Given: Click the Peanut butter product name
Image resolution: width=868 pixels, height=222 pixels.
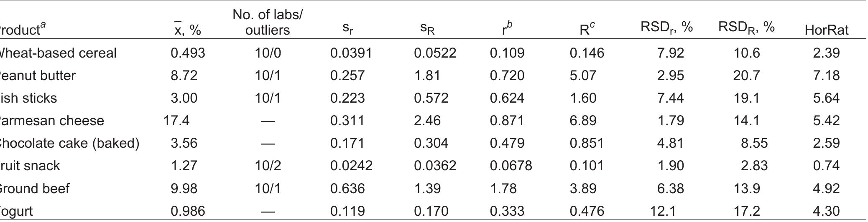Looking at the screenshot, I should point(38,76).
